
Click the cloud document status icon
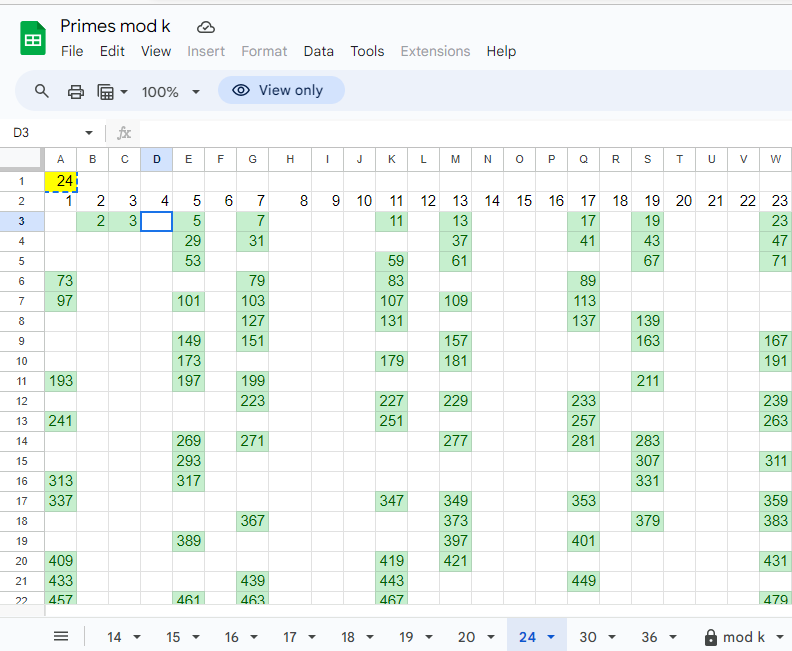pyautogui.click(x=206, y=27)
